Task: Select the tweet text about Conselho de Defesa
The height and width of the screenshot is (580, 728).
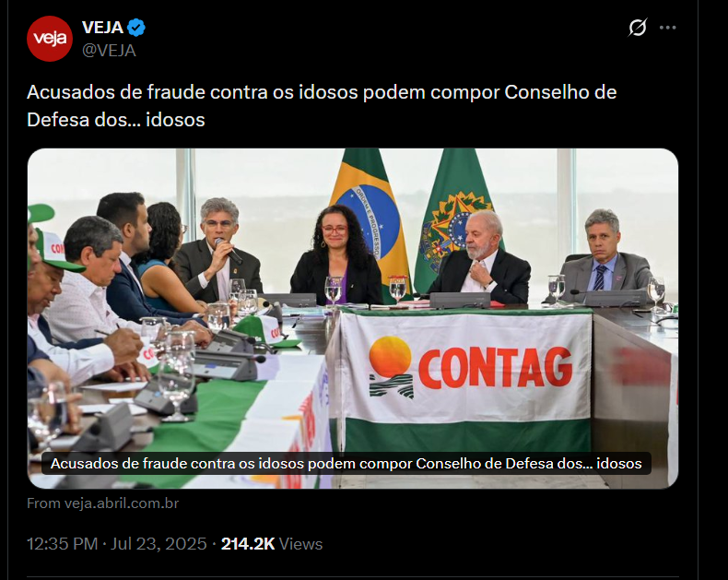Action: 322,105
